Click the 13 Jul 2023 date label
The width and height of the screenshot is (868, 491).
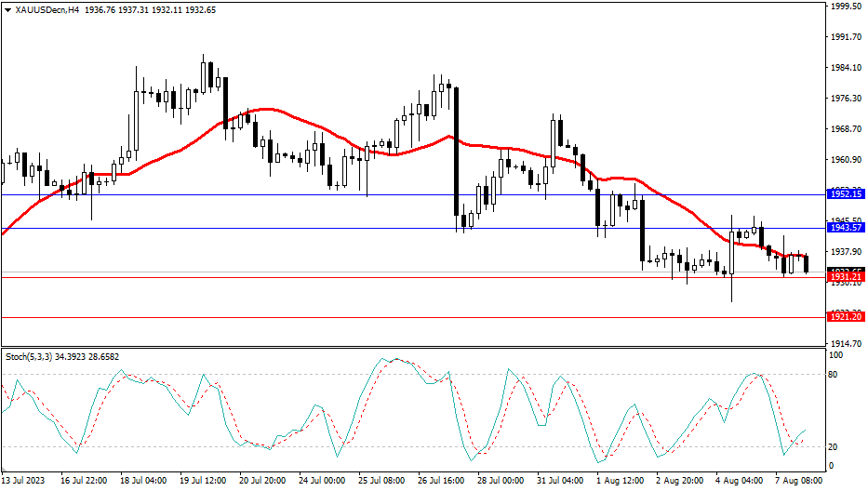pos(24,481)
